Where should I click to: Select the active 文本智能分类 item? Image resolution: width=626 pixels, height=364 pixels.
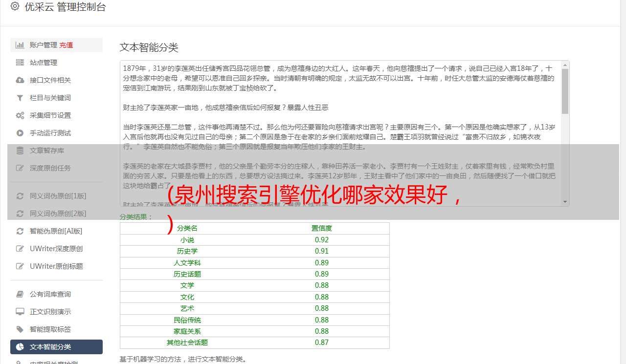tap(56, 347)
